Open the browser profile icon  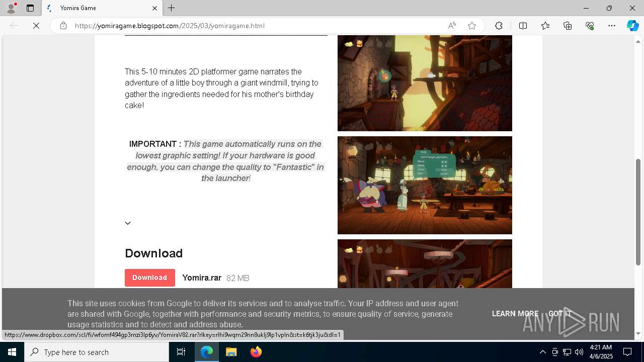(11, 8)
